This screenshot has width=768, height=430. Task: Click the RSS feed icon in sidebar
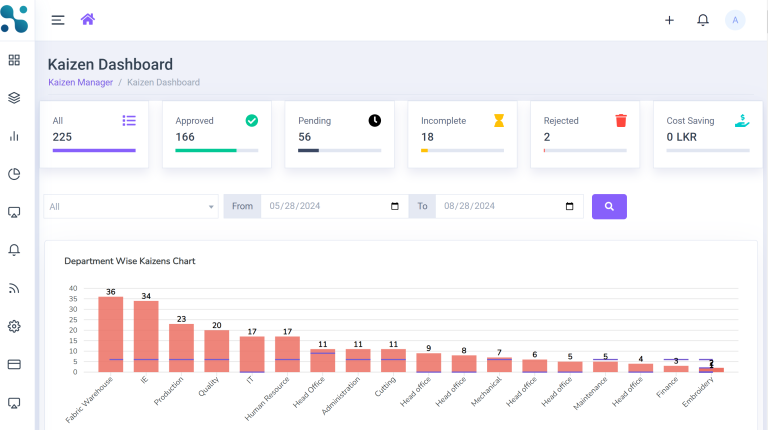pyautogui.click(x=14, y=288)
